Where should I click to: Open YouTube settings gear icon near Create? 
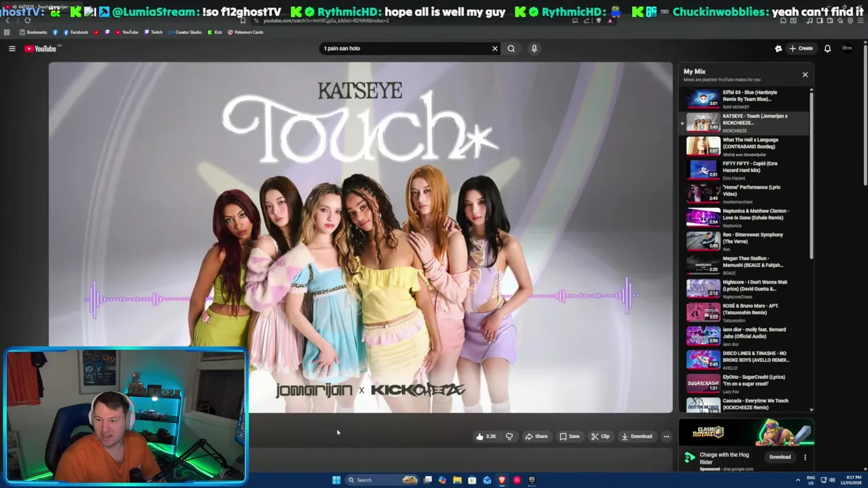(x=778, y=48)
